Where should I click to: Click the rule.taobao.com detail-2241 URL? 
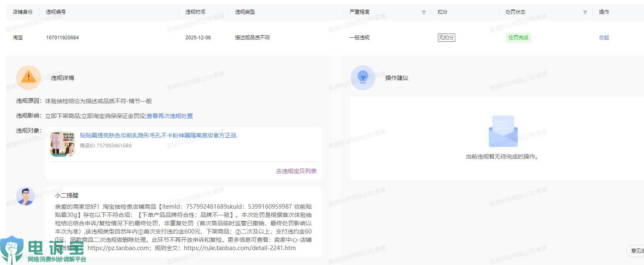[x=239, y=248]
